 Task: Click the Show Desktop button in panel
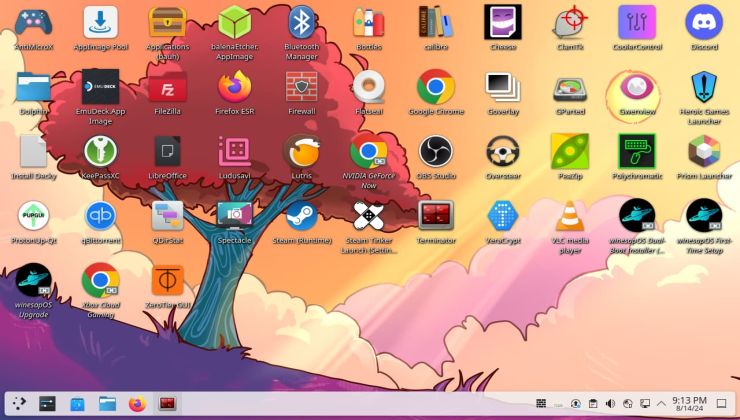click(x=722, y=403)
